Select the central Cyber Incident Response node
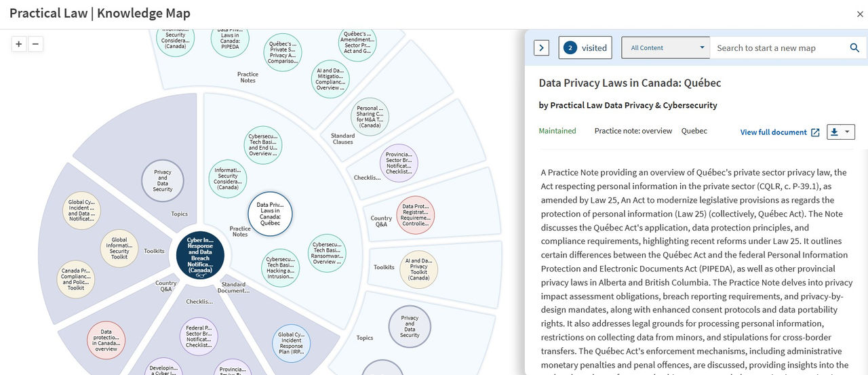 (x=199, y=255)
